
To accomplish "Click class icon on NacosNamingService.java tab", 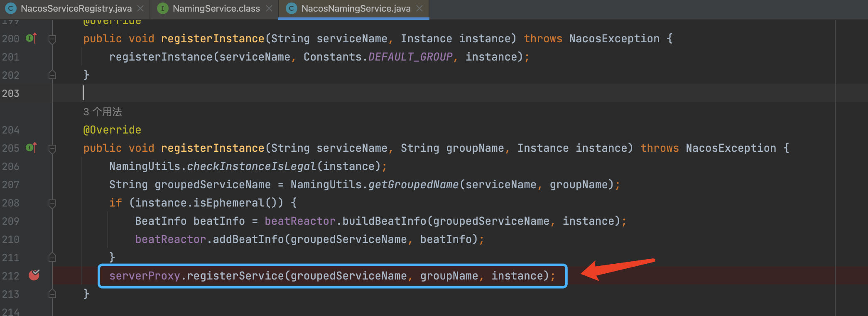I will click(x=292, y=8).
